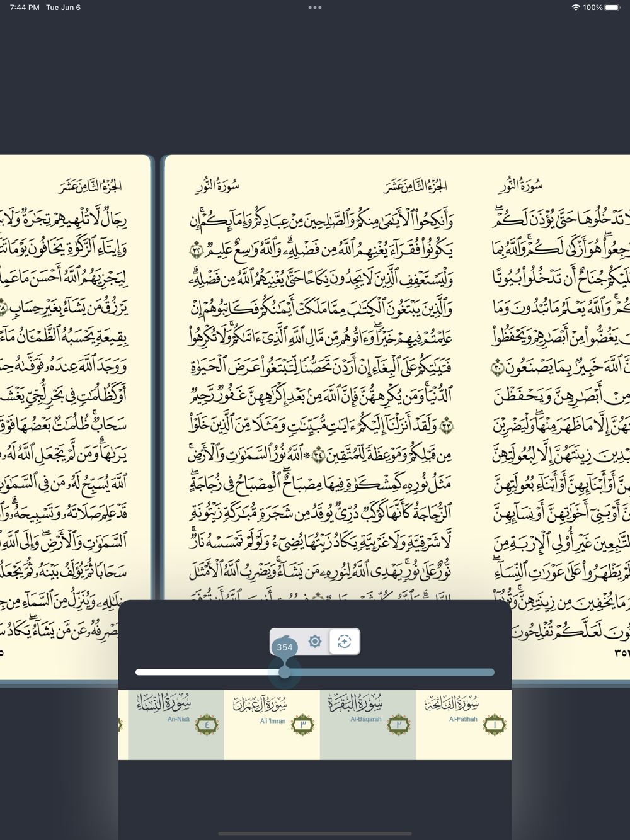Tap left page header الجزء الثامن عشر

[x=91, y=185]
